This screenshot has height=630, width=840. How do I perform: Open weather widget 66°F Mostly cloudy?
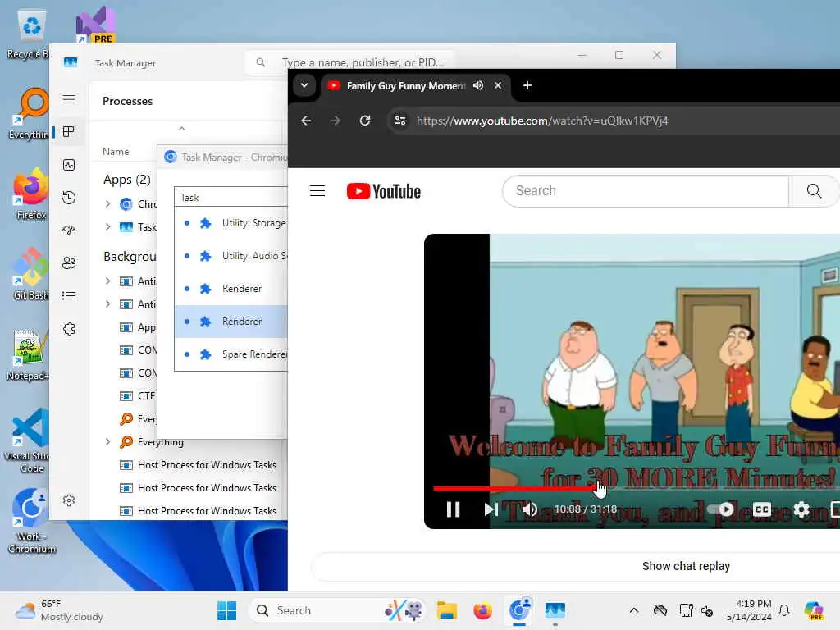pyautogui.click(x=59, y=610)
